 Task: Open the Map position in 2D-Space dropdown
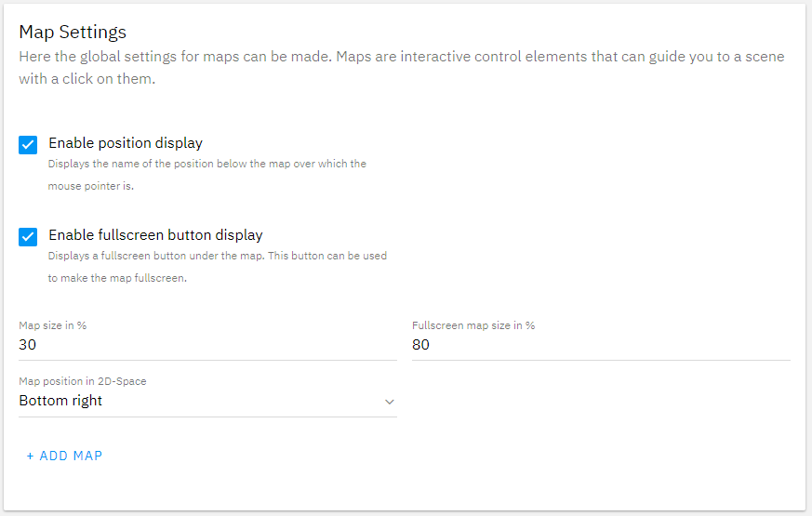(x=207, y=402)
